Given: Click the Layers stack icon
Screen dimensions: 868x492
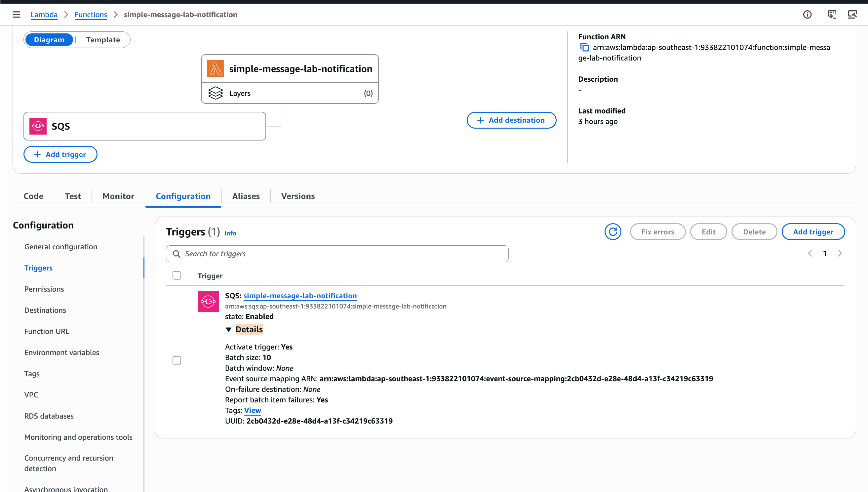Looking at the screenshot, I should (x=216, y=93).
